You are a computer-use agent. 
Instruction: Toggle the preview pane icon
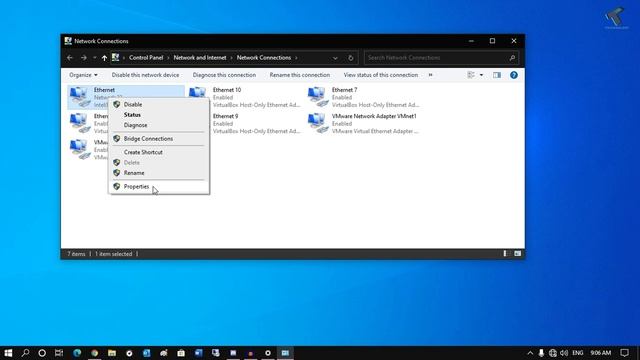pos(497,75)
